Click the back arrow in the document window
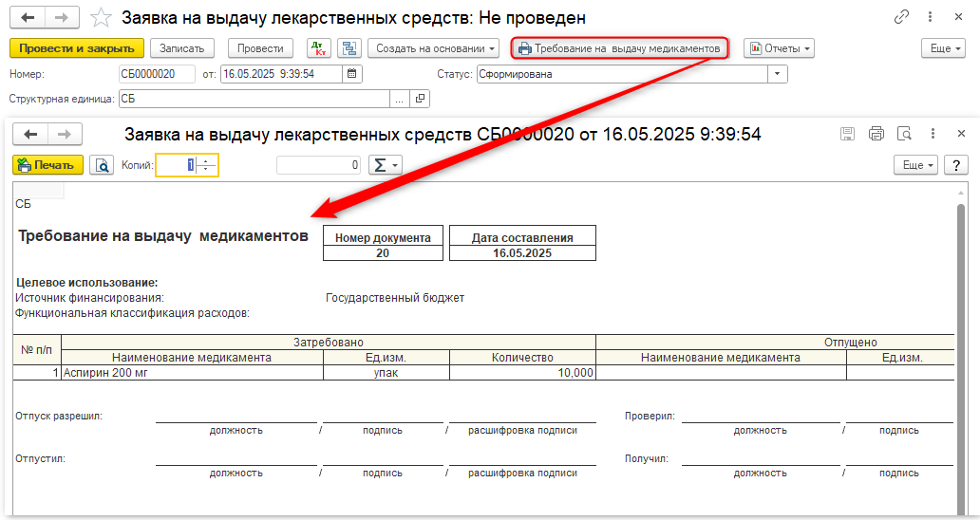Screen dimensions: 980x520 [28, 17]
